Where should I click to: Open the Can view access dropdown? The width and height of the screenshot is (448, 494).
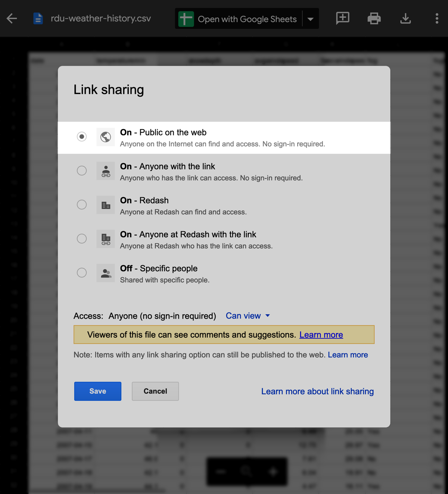tap(248, 316)
